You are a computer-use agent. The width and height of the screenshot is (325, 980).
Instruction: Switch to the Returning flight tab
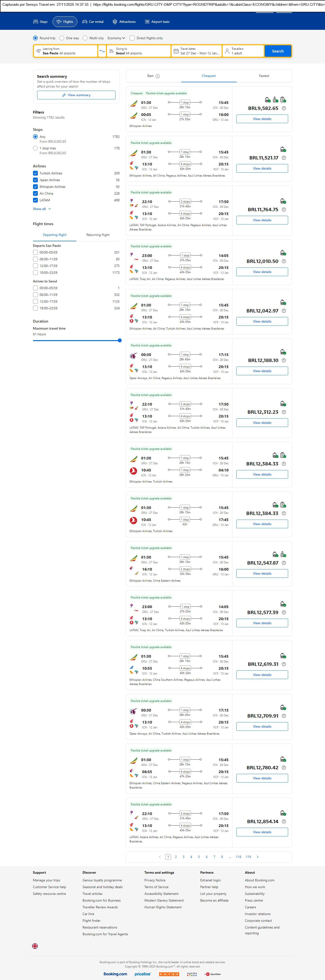click(x=98, y=235)
